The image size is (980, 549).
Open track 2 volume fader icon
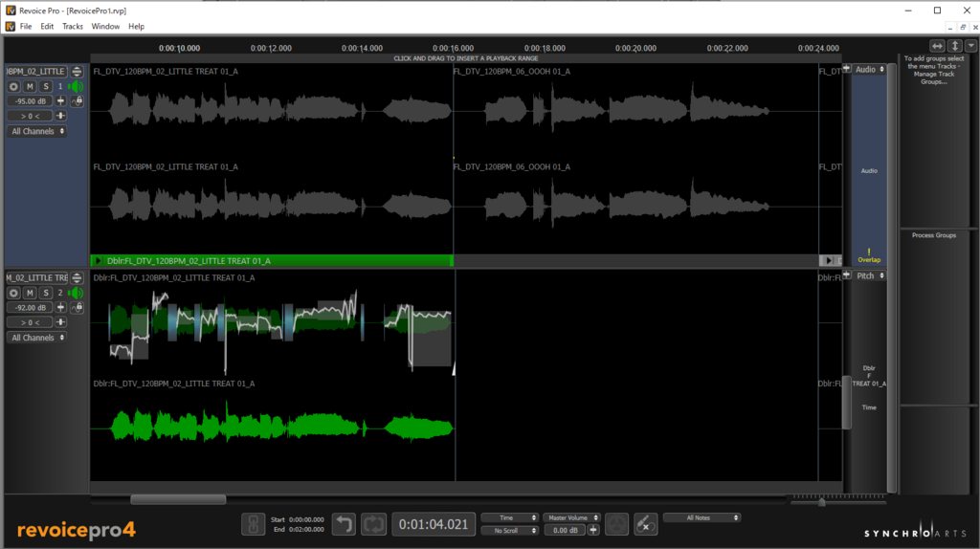coord(60,307)
